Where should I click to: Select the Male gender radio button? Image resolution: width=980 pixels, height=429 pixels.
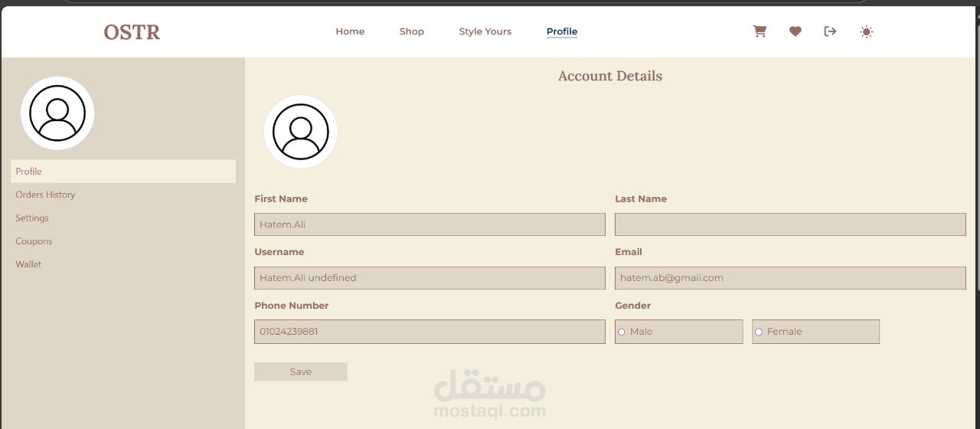(x=622, y=332)
